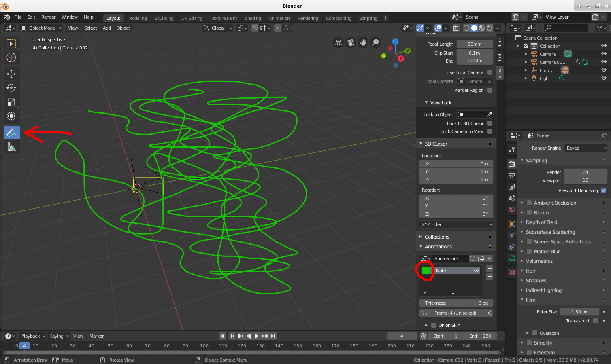Enable Render Region checkbox

pyautogui.click(x=490, y=90)
